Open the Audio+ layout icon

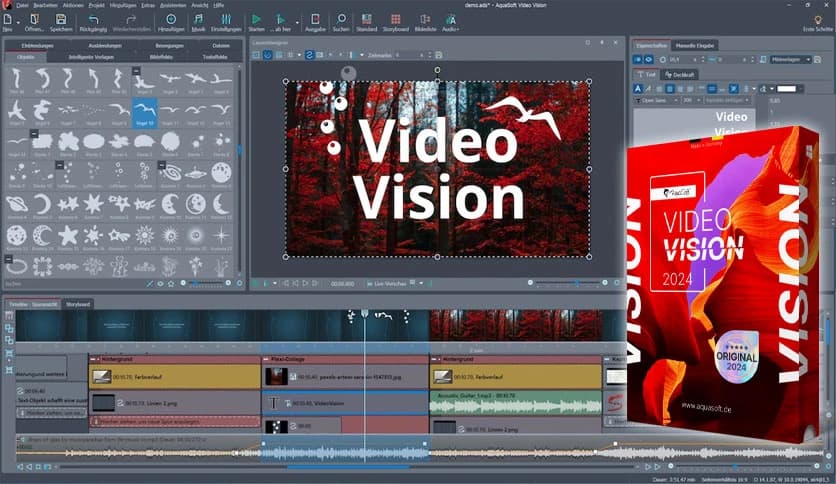tap(451, 19)
